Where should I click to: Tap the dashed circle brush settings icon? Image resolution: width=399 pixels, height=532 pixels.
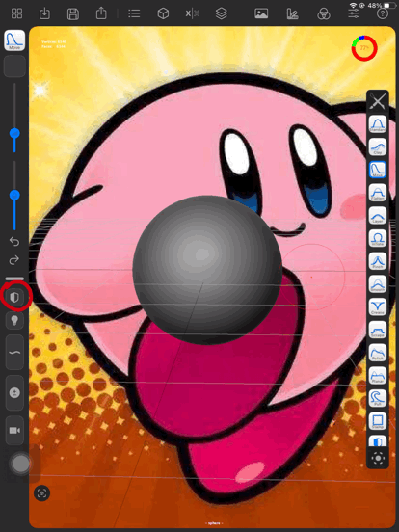(378, 458)
